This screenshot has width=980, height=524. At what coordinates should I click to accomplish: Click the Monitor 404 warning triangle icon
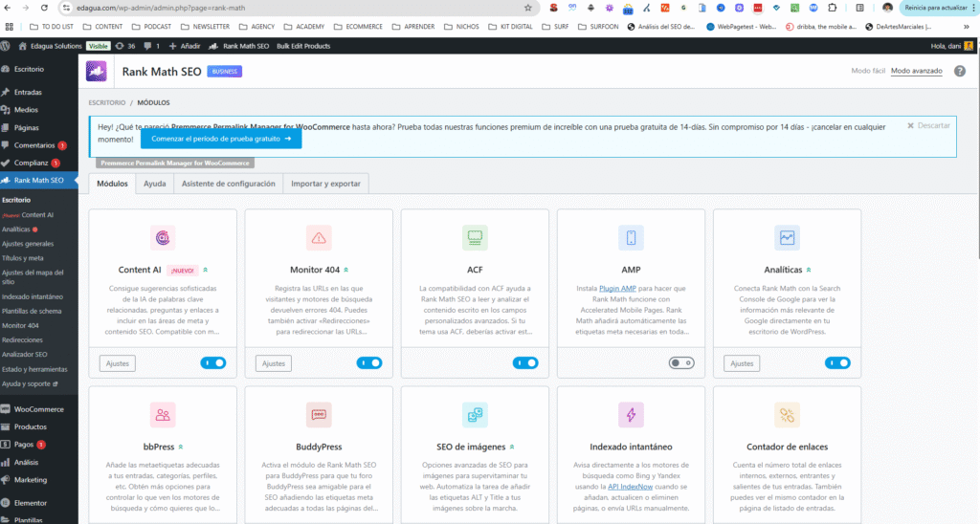coord(319,238)
